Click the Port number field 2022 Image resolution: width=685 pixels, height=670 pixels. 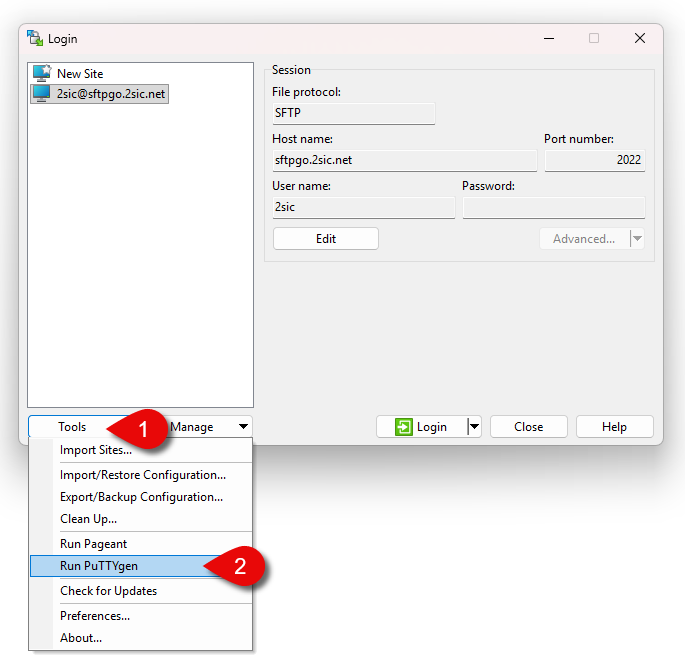(x=595, y=160)
